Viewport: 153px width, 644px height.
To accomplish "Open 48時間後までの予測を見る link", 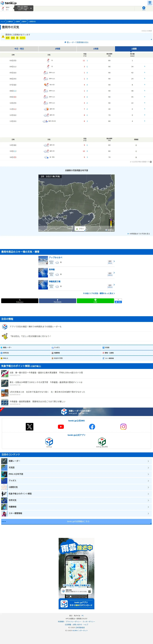I will [139, 234].
